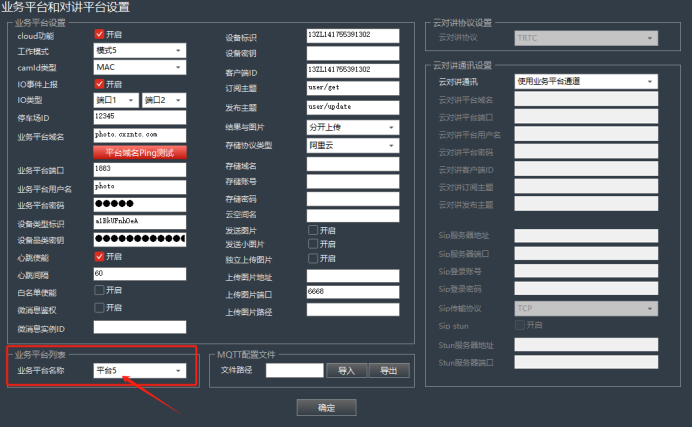Open the 云对讲通讯 使用业务平台通道 dropdown

[586, 82]
